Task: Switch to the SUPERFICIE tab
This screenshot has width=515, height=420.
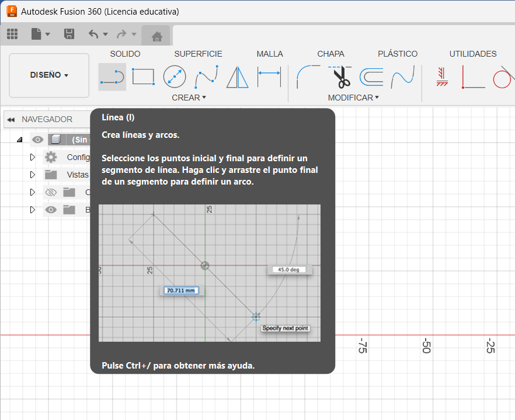Action: [x=198, y=54]
